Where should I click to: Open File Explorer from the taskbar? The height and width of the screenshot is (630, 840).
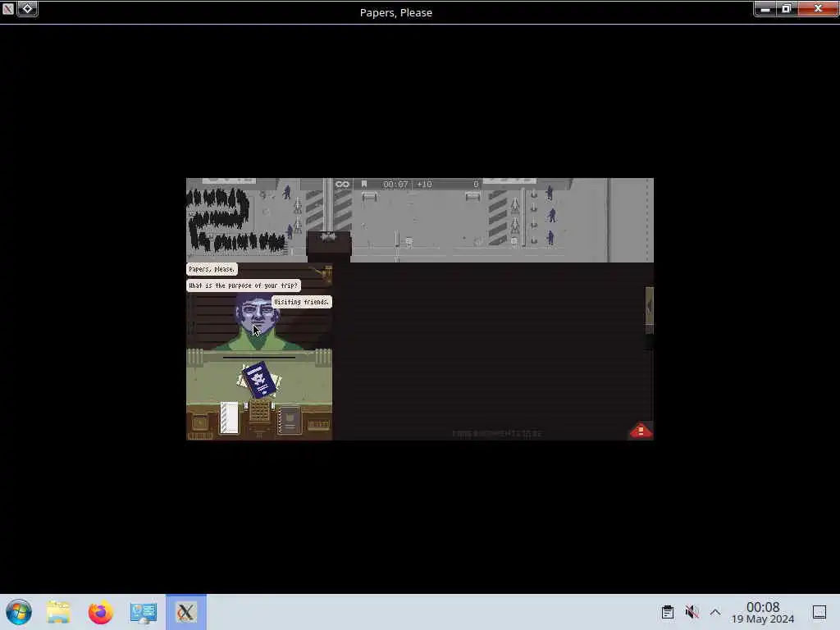pos(58,612)
